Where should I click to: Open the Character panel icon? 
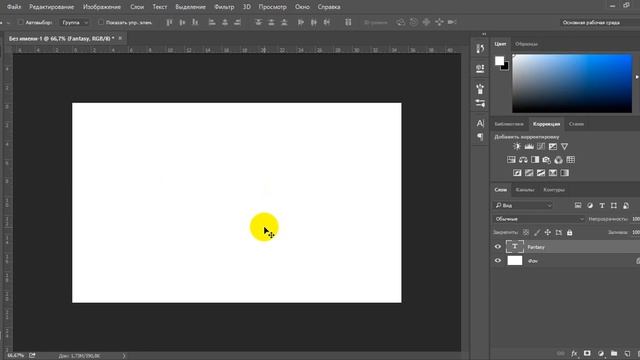(480, 123)
